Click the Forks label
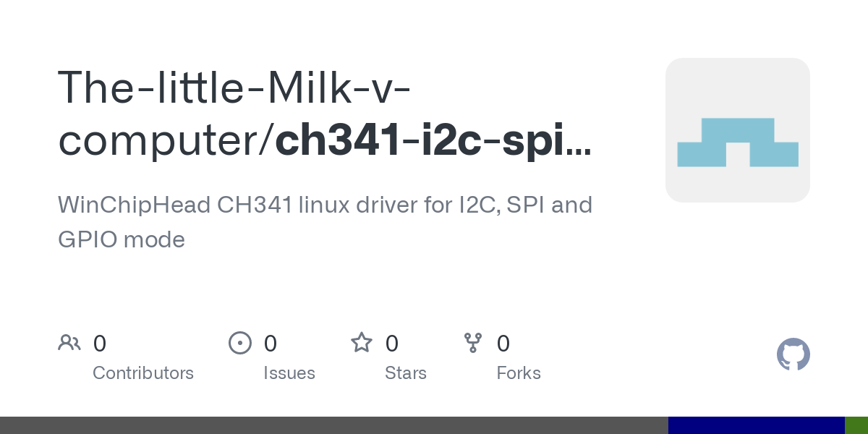This screenshot has width=868, height=434. click(519, 373)
